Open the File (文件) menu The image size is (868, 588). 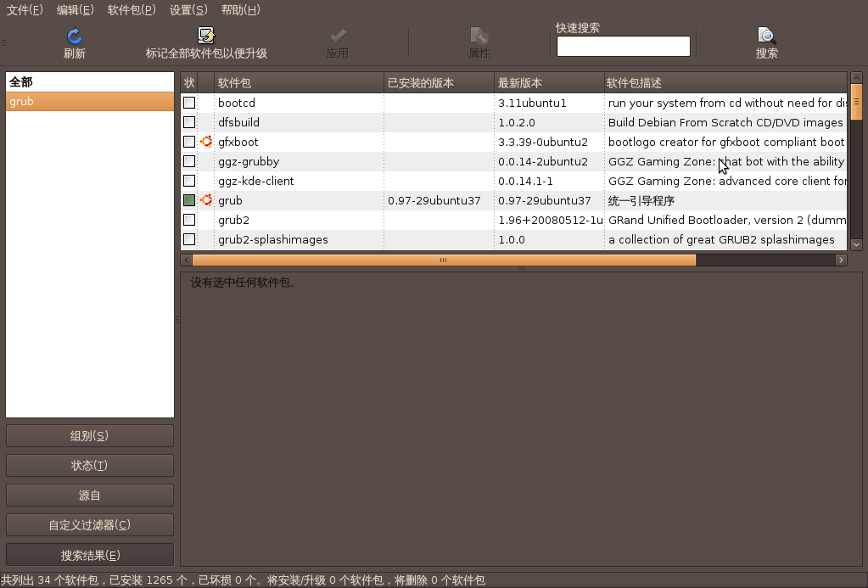point(25,10)
